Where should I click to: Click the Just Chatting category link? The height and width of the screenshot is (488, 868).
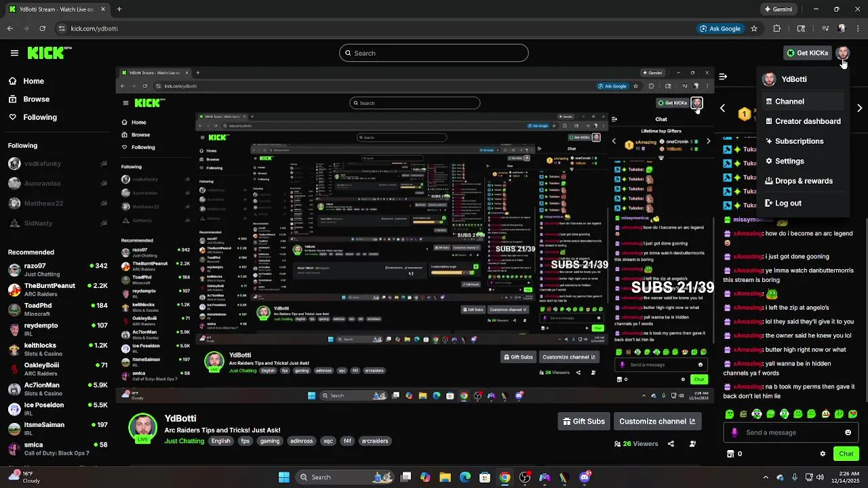tap(184, 441)
